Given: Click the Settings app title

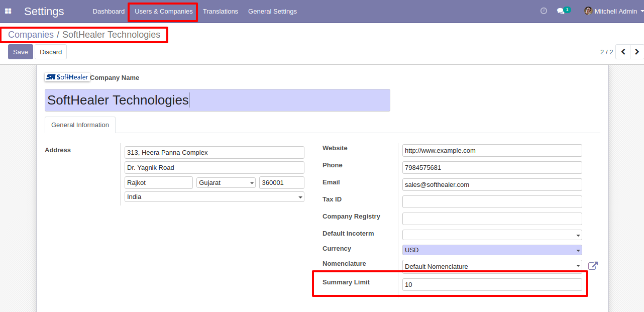Looking at the screenshot, I should pyautogui.click(x=44, y=11).
